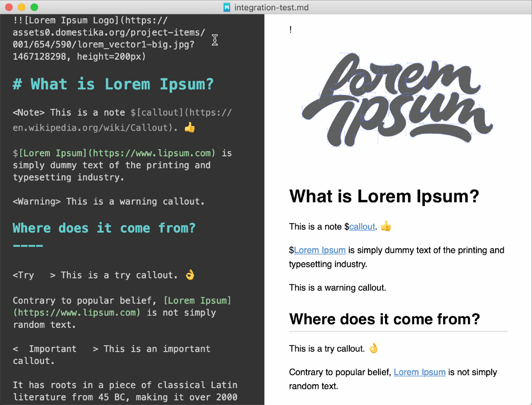Click the thumbs-up emoji in the editor
The width and height of the screenshot is (532, 405).
click(x=190, y=127)
